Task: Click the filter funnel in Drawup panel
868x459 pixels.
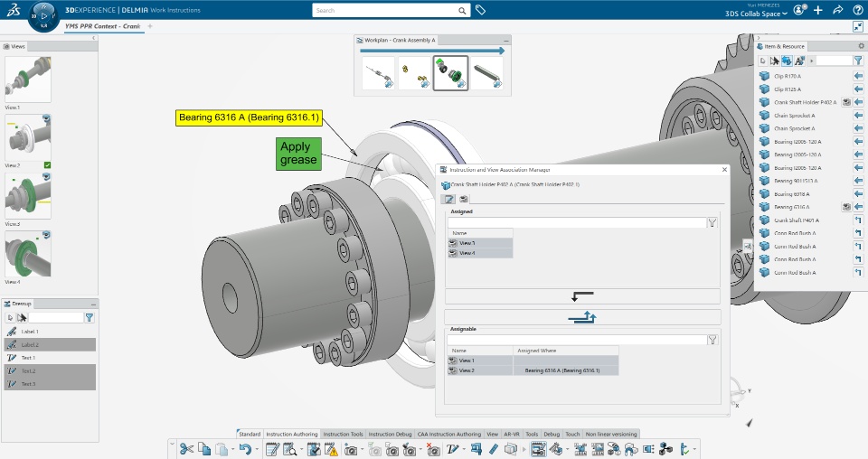Action: pyautogui.click(x=90, y=317)
